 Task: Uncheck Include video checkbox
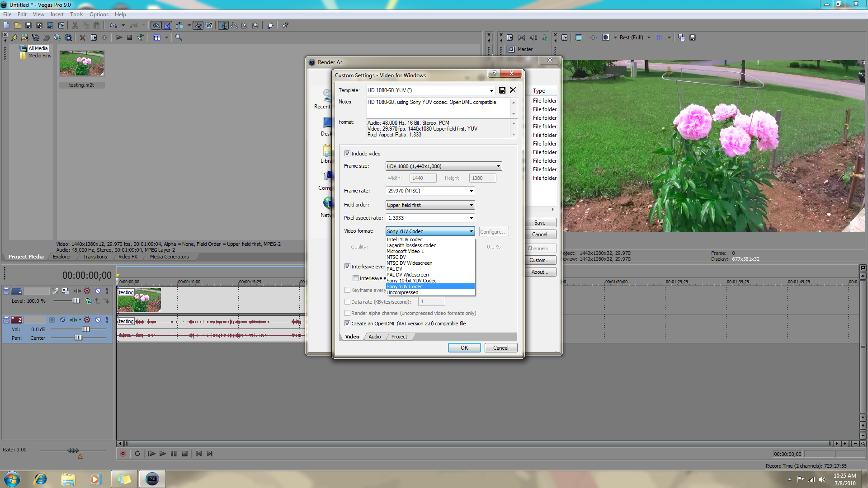[x=347, y=154]
